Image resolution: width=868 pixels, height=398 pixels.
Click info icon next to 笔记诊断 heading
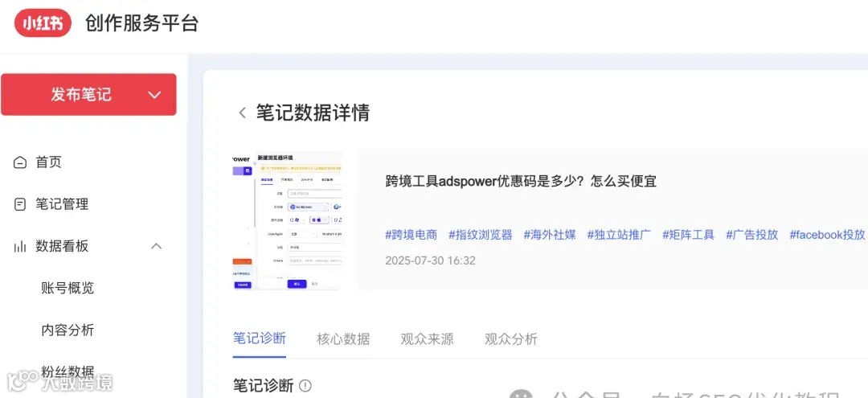tap(305, 386)
